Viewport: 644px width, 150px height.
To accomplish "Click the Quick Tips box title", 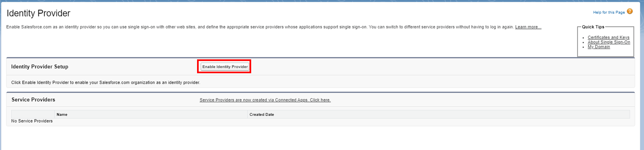I will tap(593, 27).
